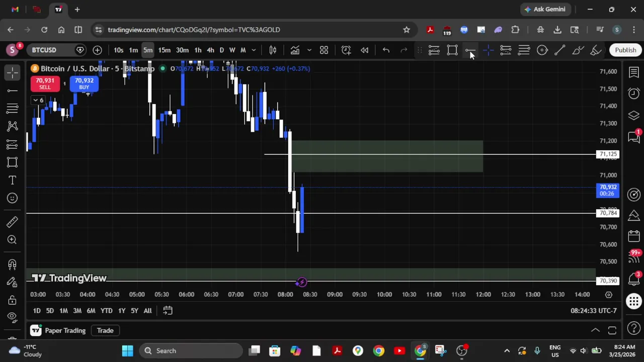
Task: Switch to the 30m timeframe
Action: coord(182,50)
